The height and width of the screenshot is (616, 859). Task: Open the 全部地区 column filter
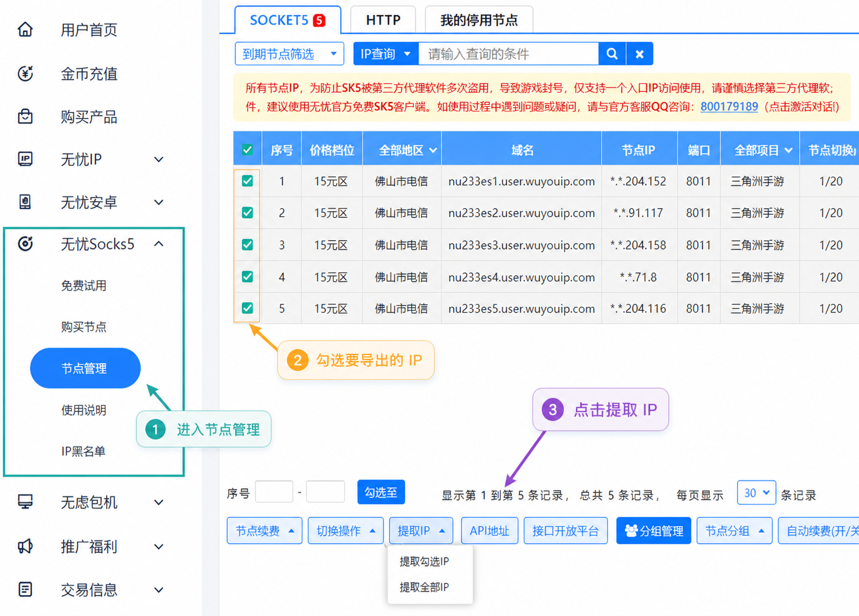click(407, 150)
